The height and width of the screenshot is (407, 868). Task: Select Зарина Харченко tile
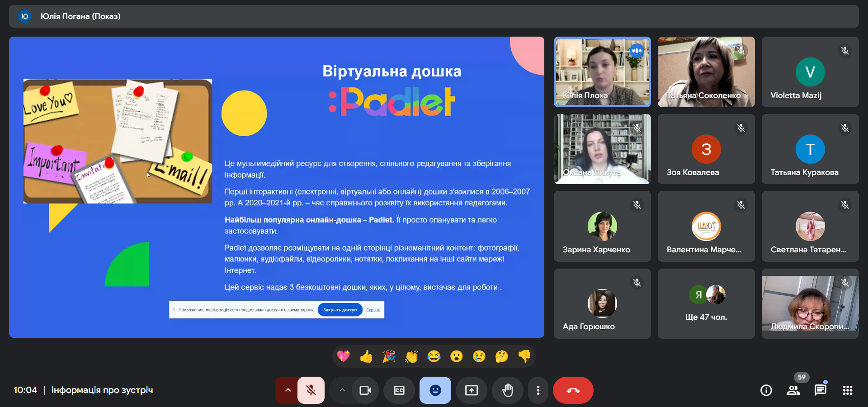click(602, 226)
